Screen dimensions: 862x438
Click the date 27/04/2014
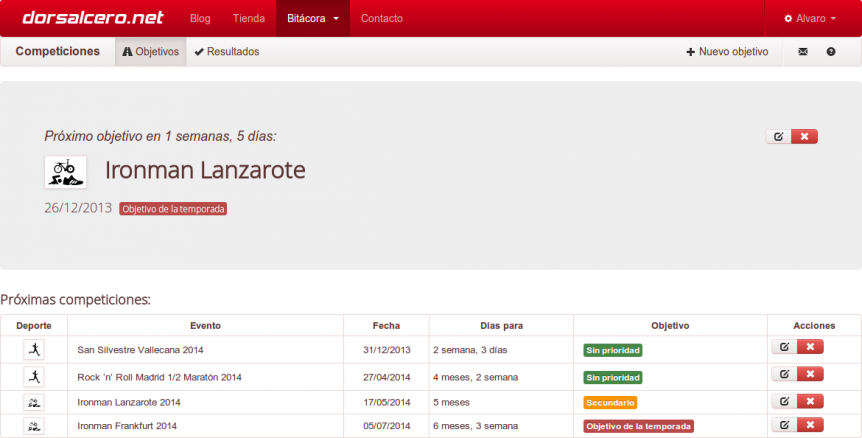(386, 377)
